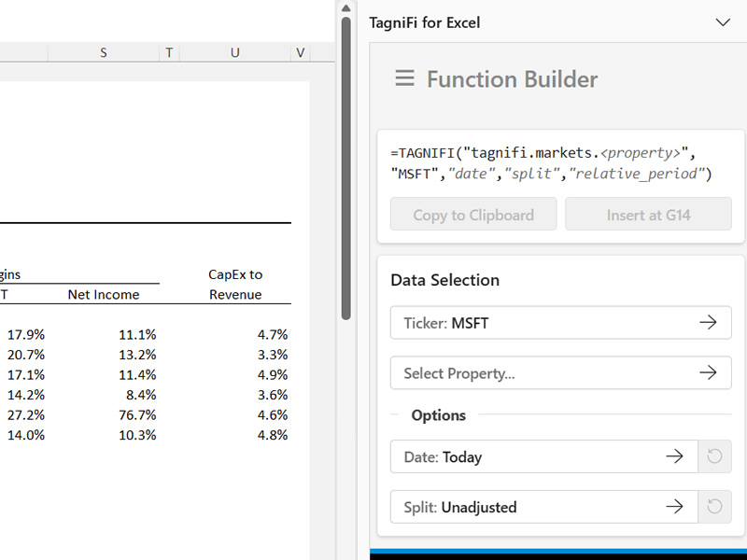Expand the TagniFi for Excel pane chevron
This screenshot has height=560, width=747.
click(x=722, y=22)
